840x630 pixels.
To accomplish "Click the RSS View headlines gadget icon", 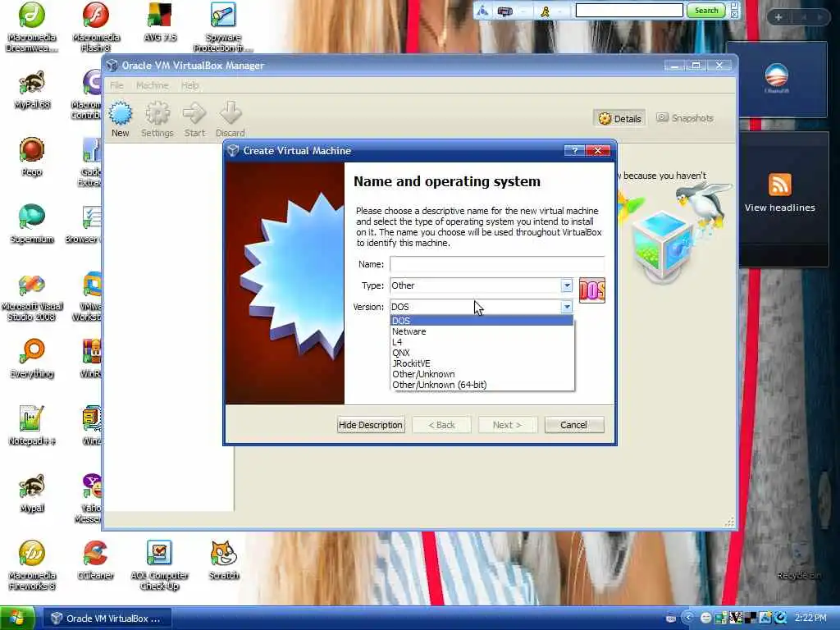I will [779, 185].
